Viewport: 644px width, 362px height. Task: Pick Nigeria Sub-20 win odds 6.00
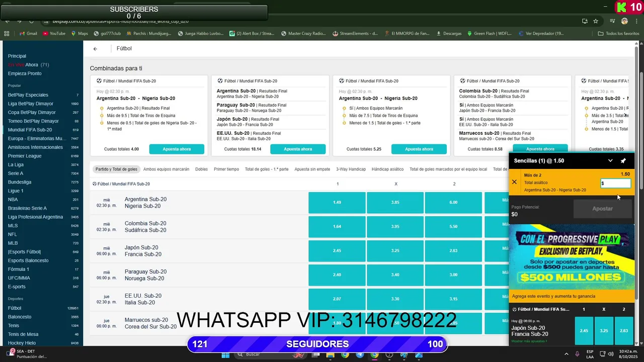click(453, 203)
